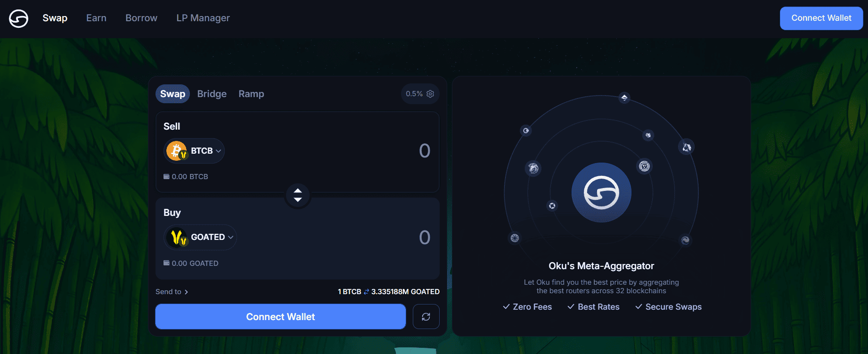868x354 pixels.
Task: Open the Oku logo home link
Action: (19, 18)
